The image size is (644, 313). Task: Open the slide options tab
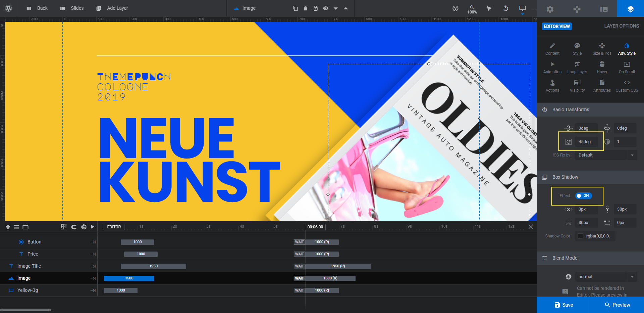tap(604, 9)
